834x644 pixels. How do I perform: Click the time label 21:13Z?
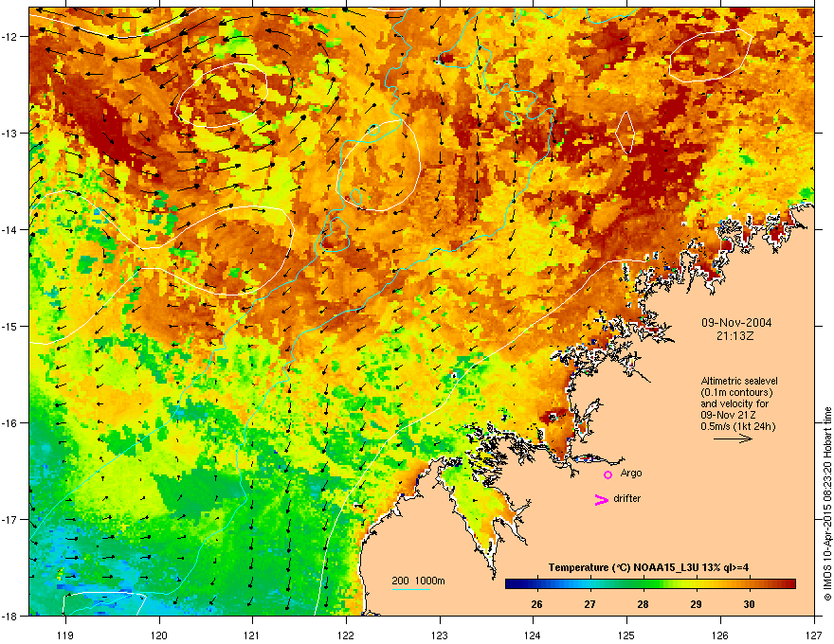click(x=735, y=336)
